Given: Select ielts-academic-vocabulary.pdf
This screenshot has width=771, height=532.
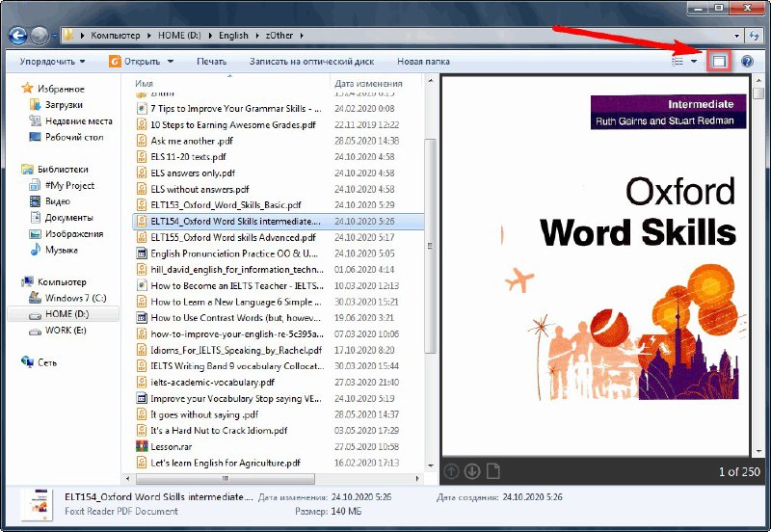Looking at the screenshot, I should coord(212,382).
